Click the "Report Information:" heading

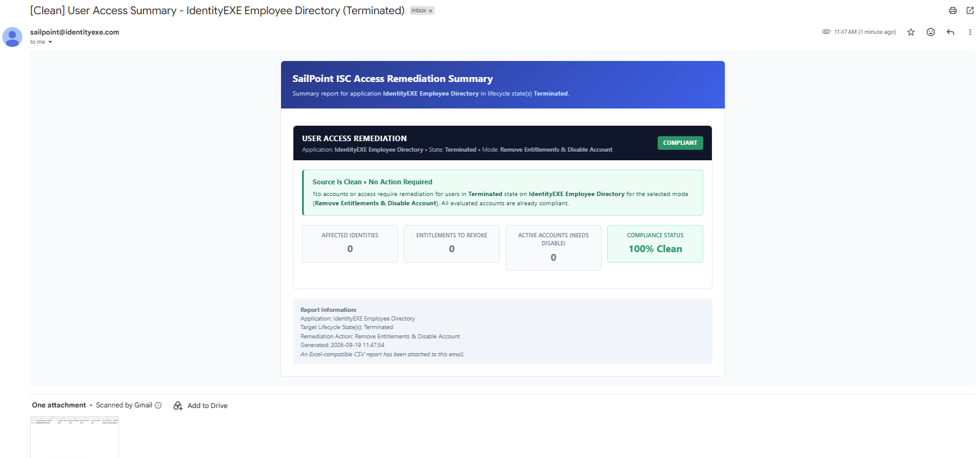[329, 310]
